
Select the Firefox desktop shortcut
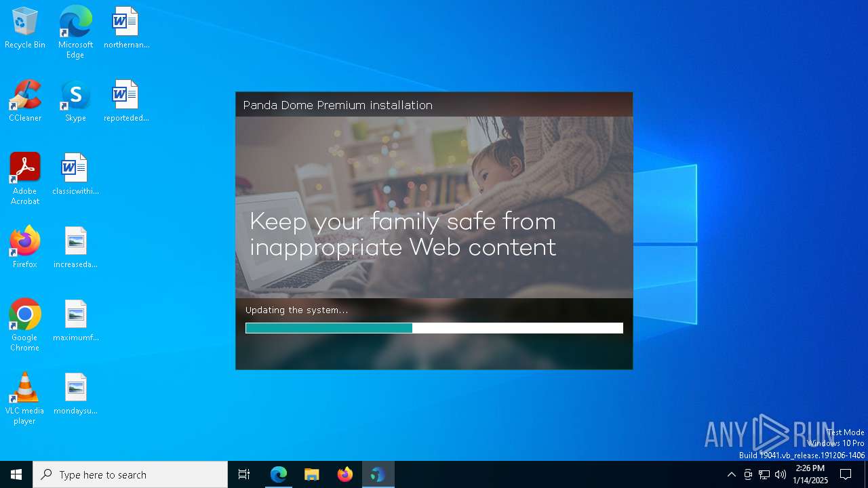25,247
